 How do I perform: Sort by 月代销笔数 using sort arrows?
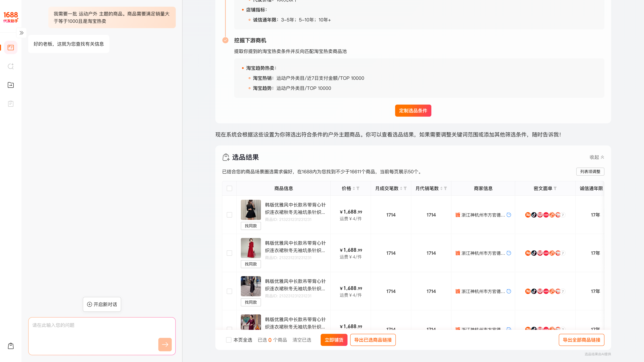pos(441,188)
